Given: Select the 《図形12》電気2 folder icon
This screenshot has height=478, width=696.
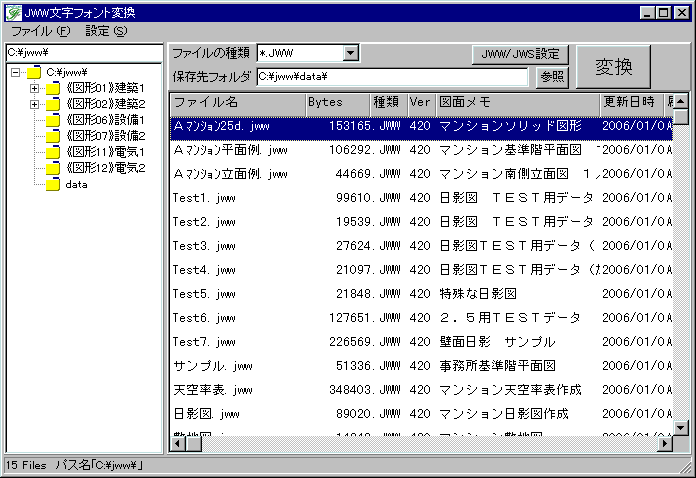Looking at the screenshot, I should pos(53,168).
